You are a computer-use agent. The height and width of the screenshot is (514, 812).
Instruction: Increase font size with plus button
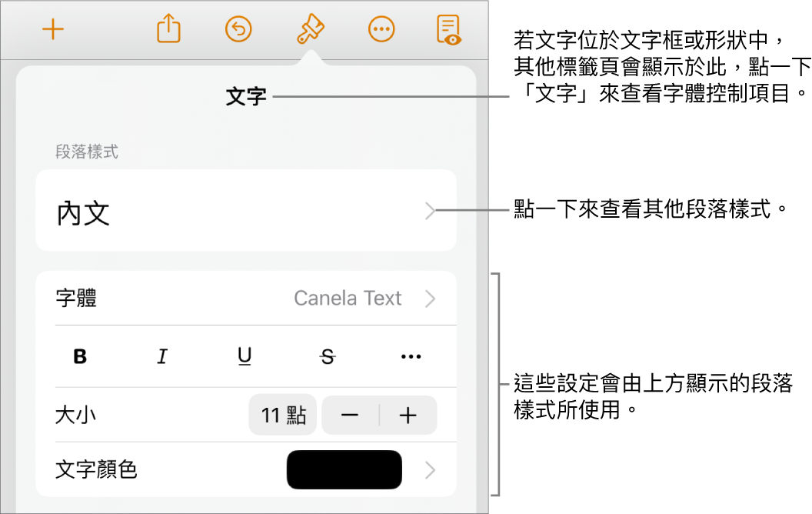[x=408, y=415]
